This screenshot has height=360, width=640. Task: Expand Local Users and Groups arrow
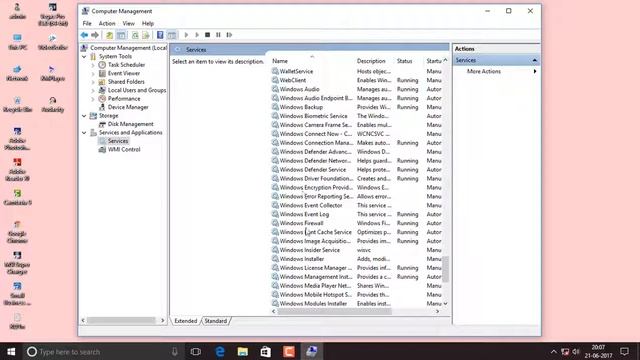pos(93,90)
